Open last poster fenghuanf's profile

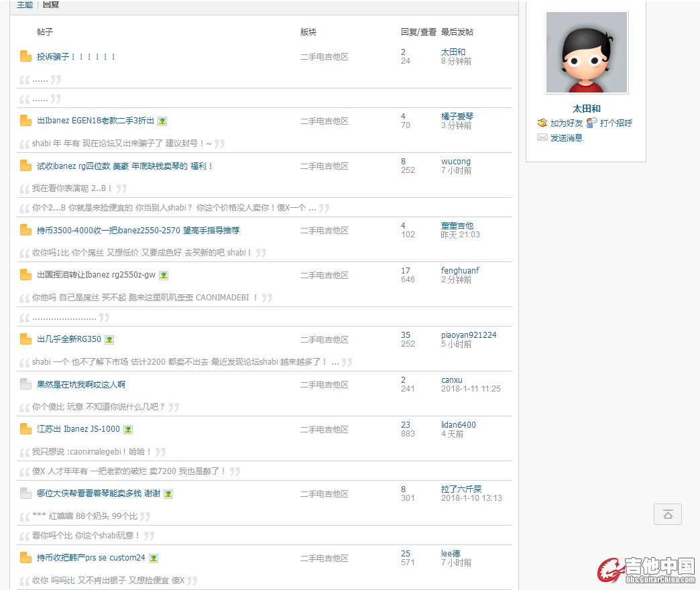pos(460,271)
